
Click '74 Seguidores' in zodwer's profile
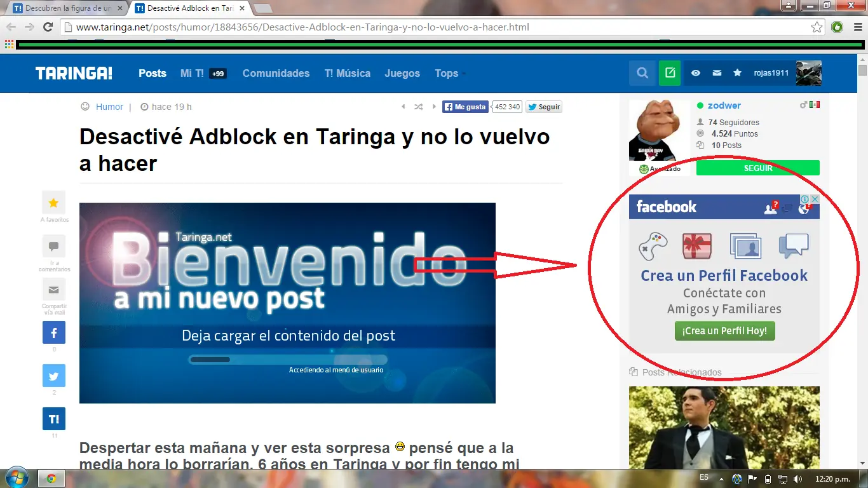(x=734, y=122)
